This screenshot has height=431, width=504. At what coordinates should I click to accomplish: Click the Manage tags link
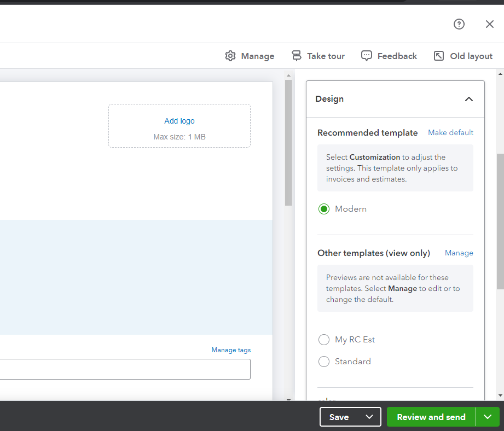[x=231, y=350]
